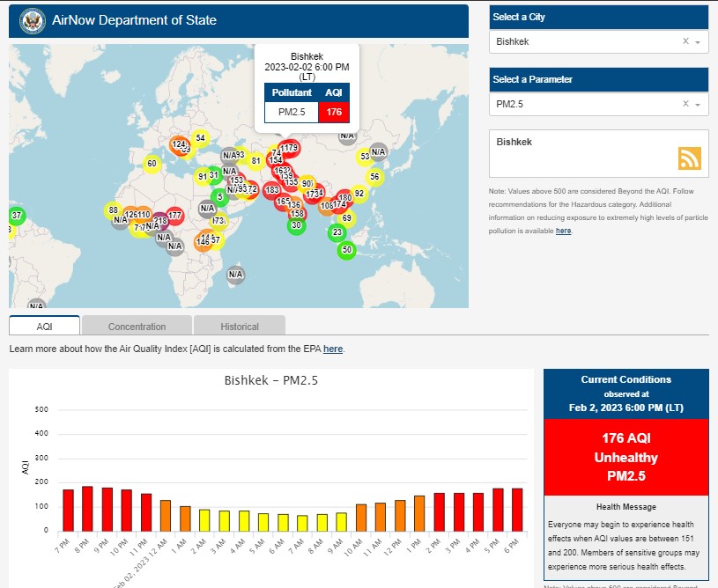Screen dimensions: 718x588
Task: Click the 8 PM bar in the chart
Action: pyautogui.click(x=87, y=508)
